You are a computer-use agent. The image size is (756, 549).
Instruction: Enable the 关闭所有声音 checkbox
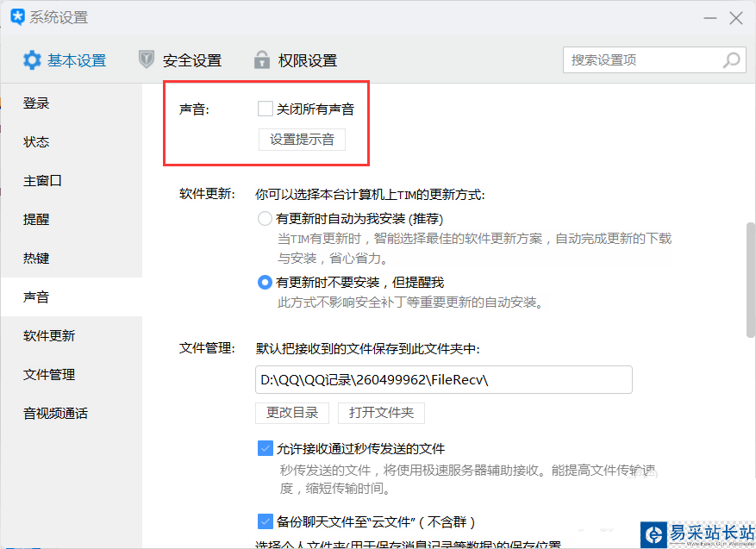pos(266,109)
